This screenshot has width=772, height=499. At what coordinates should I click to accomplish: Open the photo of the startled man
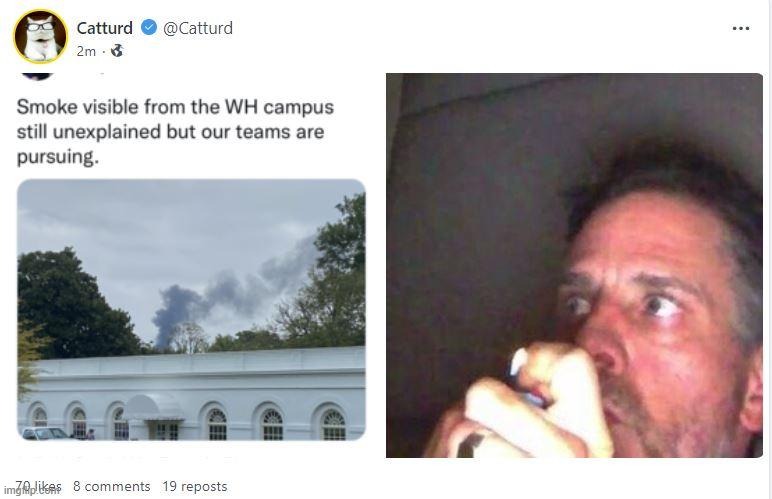coord(574,265)
